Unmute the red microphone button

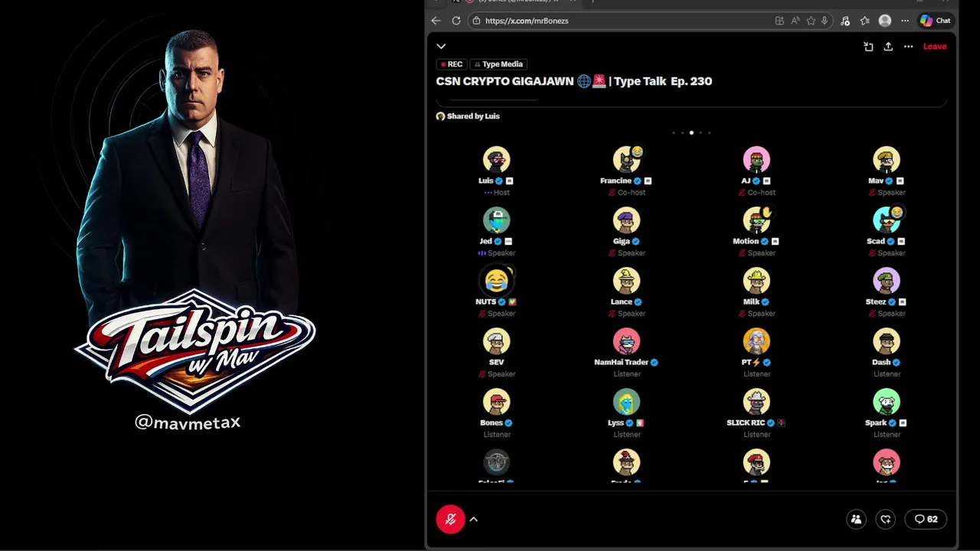pos(450,520)
